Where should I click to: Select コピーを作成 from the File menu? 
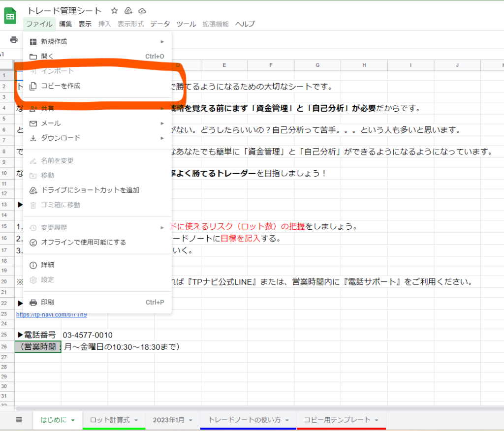60,86
